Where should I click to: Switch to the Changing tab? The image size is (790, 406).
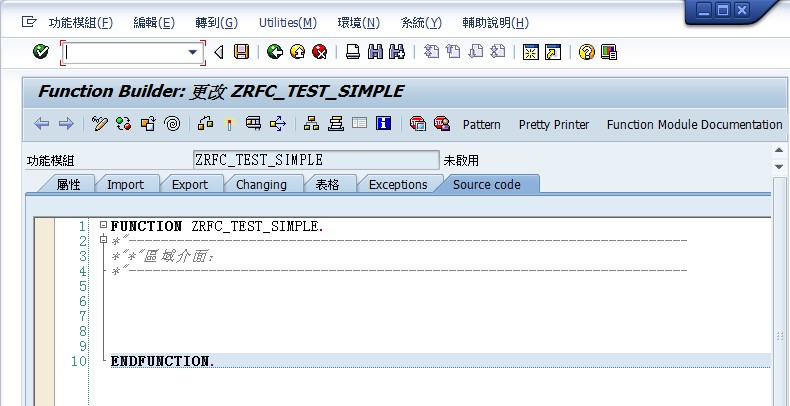point(261,184)
